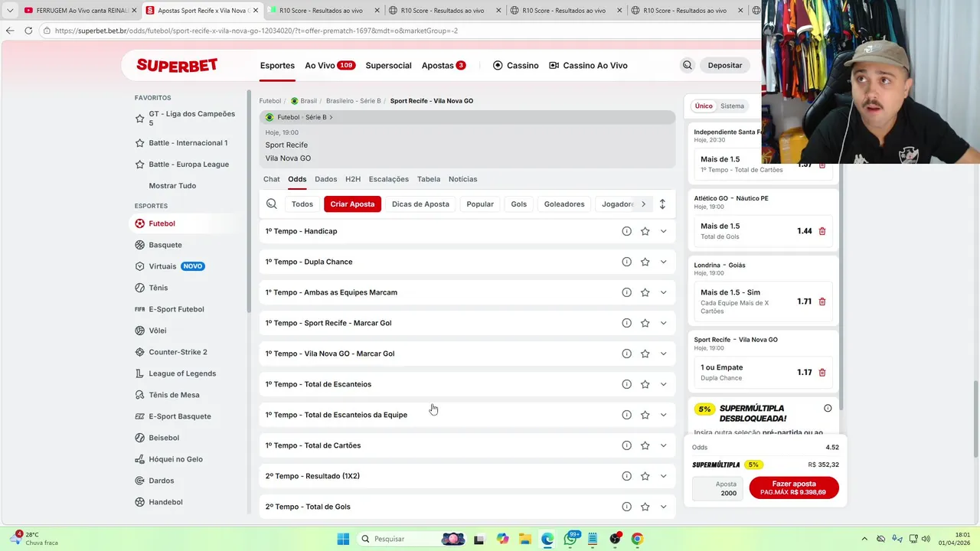Star Battle - Internacional 1 favorite
The height and width of the screenshot is (551, 980).
coord(139,143)
